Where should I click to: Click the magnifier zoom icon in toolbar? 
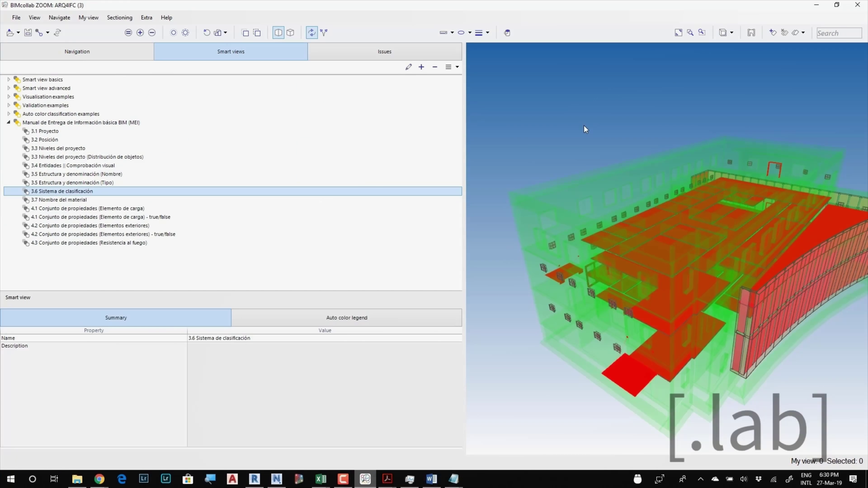click(x=690, y=33)
